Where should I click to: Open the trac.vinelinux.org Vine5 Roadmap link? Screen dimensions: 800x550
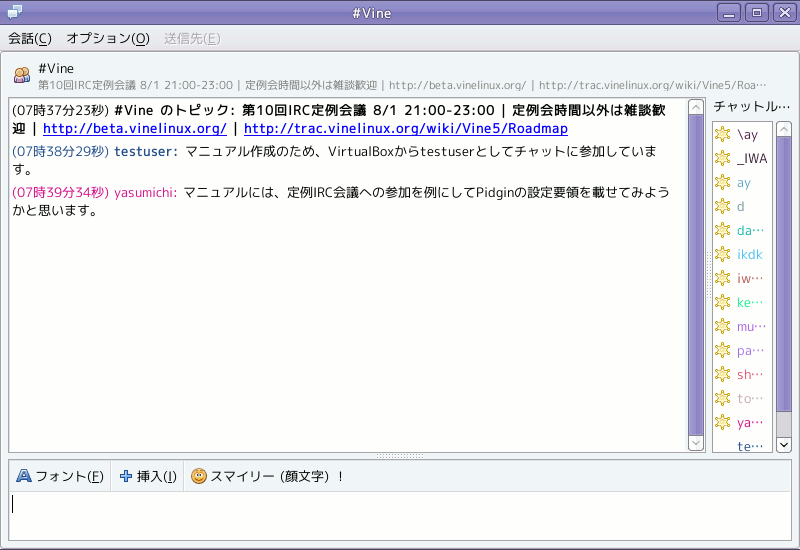click(406, 128)
